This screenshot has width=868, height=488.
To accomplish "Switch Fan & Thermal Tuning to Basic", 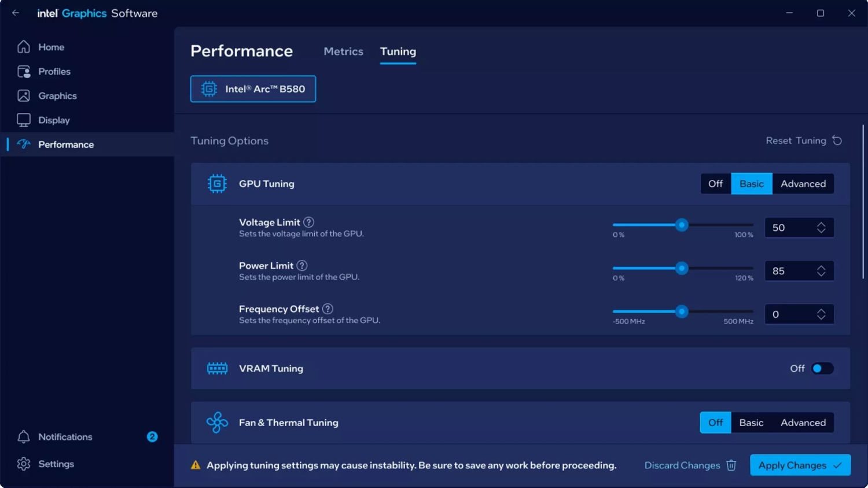I will pyautogui.click(x=751, y=422).
